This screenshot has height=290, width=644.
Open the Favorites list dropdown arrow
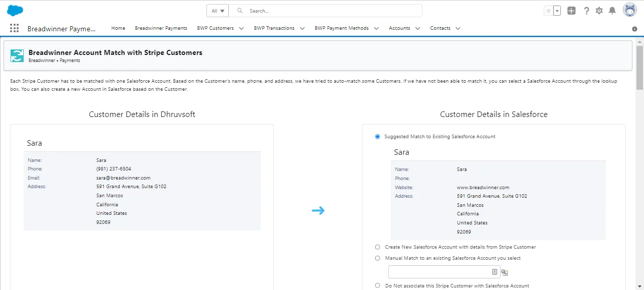tap(557, 11)
